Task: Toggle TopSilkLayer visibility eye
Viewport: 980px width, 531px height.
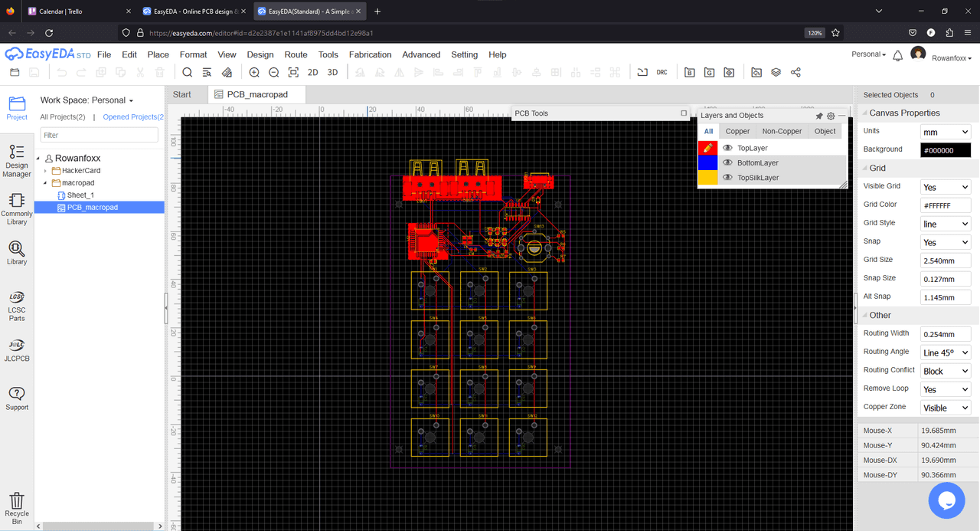Action: pyautogui.click(x=727, y=177)
